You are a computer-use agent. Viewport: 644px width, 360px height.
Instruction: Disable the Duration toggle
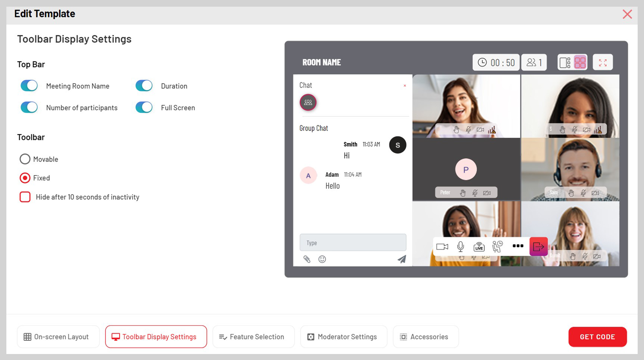tap(143, 86)
